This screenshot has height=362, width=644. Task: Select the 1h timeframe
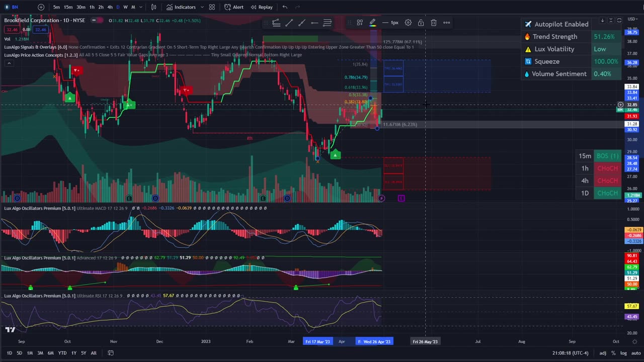pos(92,7)
